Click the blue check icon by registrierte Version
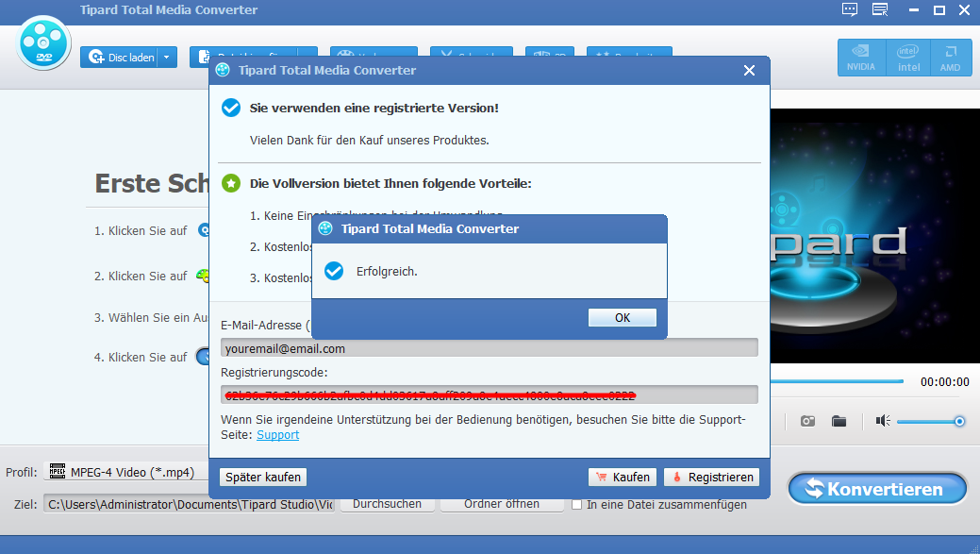 coord(231,108)
